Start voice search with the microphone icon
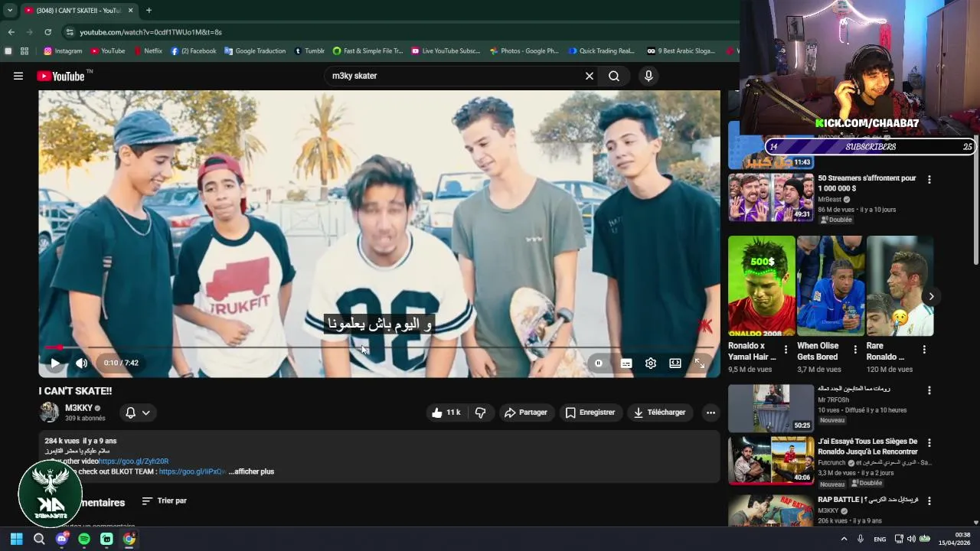The width and height of the screenshot is (980, 551). pyautogui.click(x=648, y=76)
